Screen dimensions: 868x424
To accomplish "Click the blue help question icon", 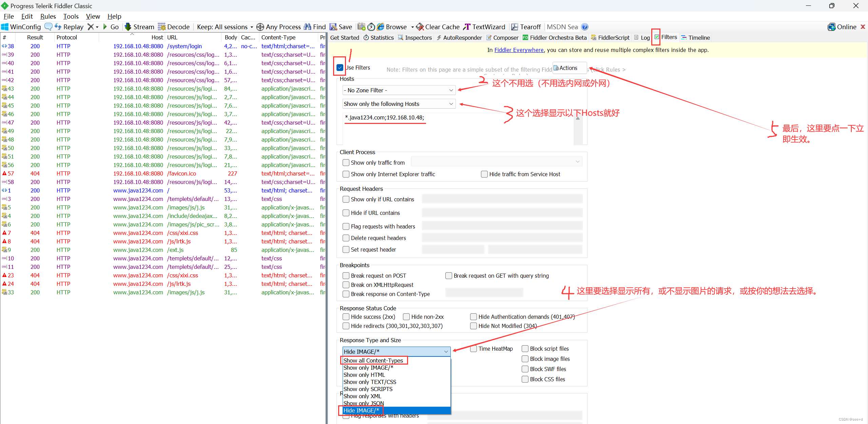I will [x=584, y=27].
